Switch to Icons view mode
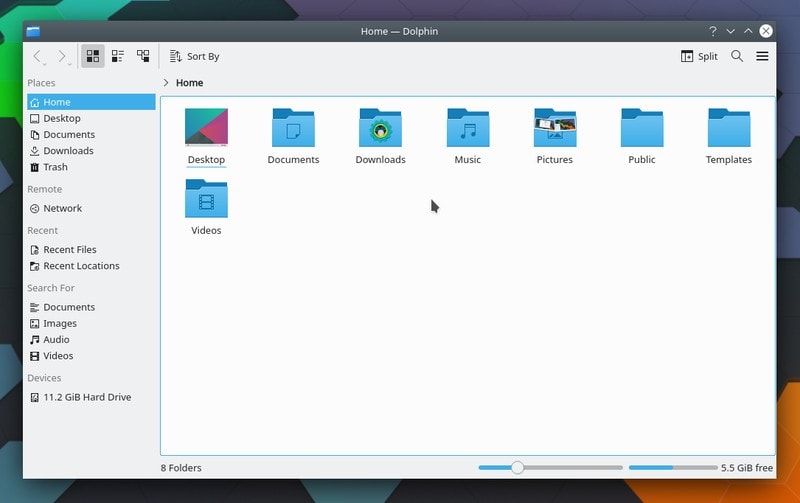This screenshot has height=503, width=800. coord(93,56)
